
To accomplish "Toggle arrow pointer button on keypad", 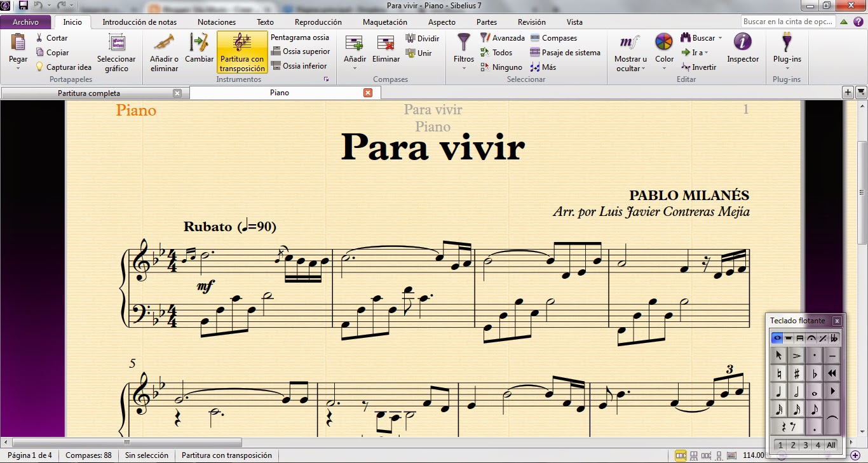I will coord(778,355).
